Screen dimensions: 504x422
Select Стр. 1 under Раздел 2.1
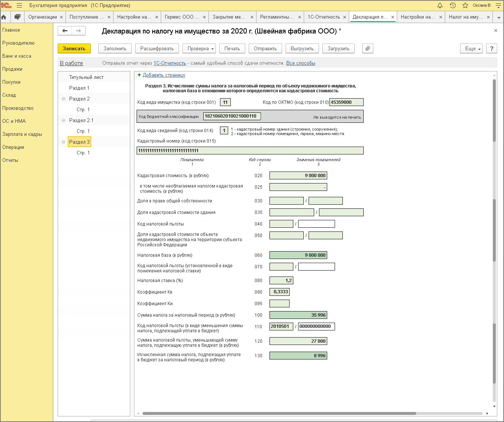[83, 131]
